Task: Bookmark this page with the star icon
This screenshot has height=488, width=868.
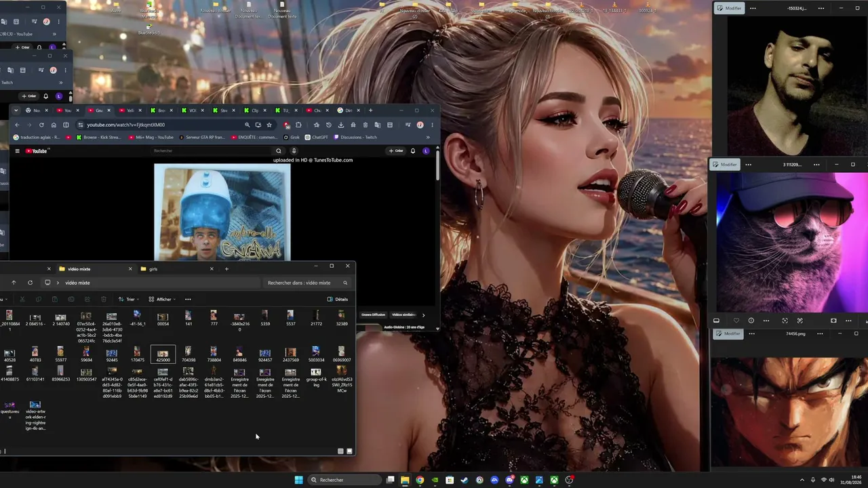Action: pos(269,125)
